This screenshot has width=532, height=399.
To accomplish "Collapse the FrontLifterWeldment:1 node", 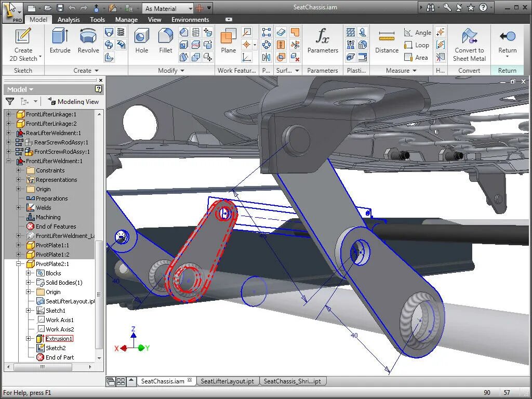I will click(8, 161).
